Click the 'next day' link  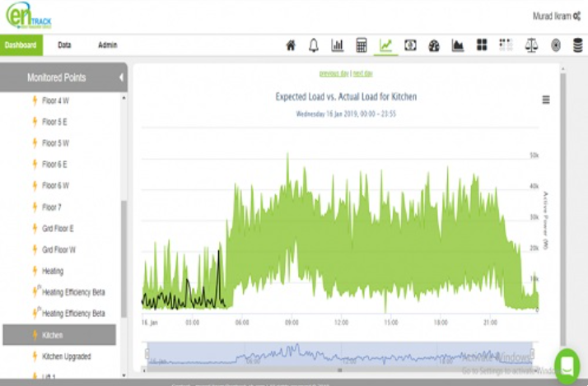(x=362, y=73)
